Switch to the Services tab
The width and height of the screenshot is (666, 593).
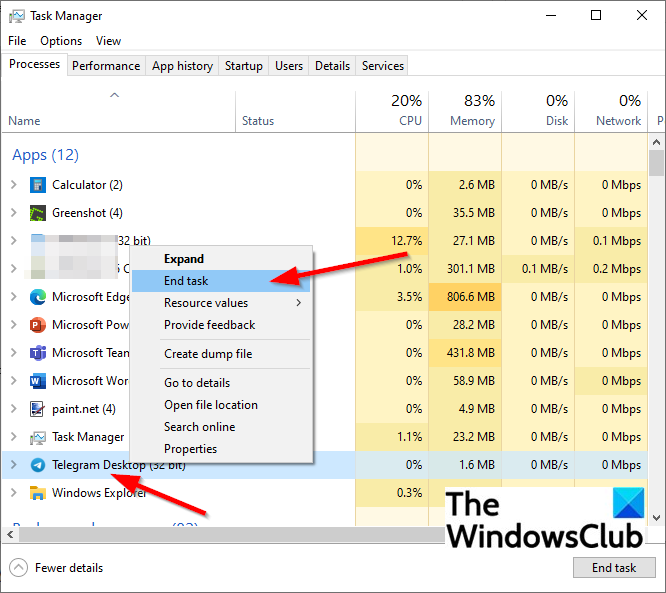pyautogui.click(x=383, y=66)
